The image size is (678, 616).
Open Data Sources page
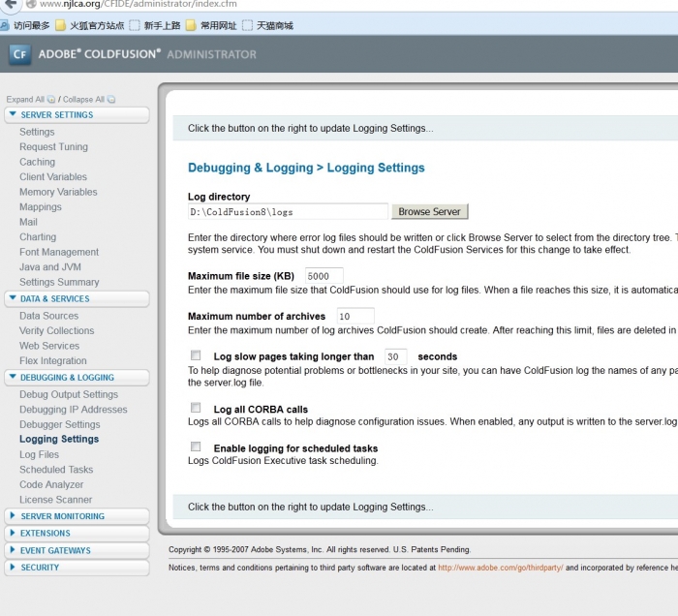coord(48,316)
